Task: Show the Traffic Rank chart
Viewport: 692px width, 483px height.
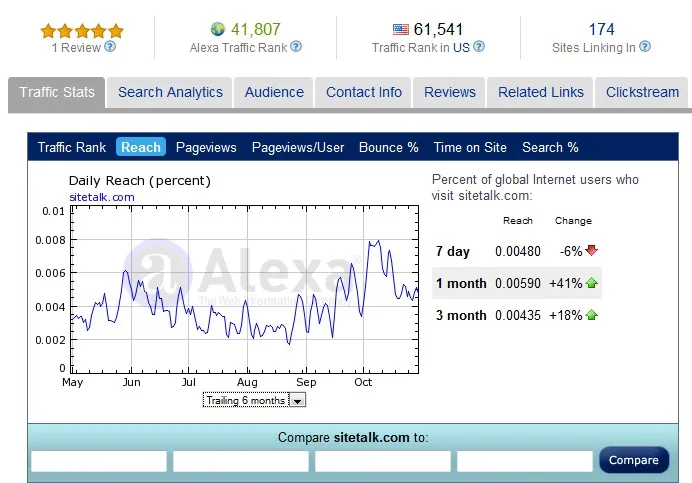Action: 72,147
